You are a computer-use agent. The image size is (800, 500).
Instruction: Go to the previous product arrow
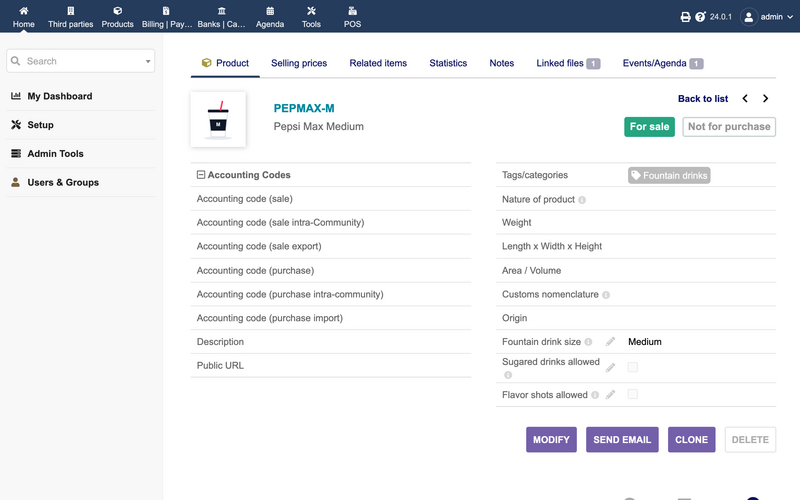pos(745,98)
